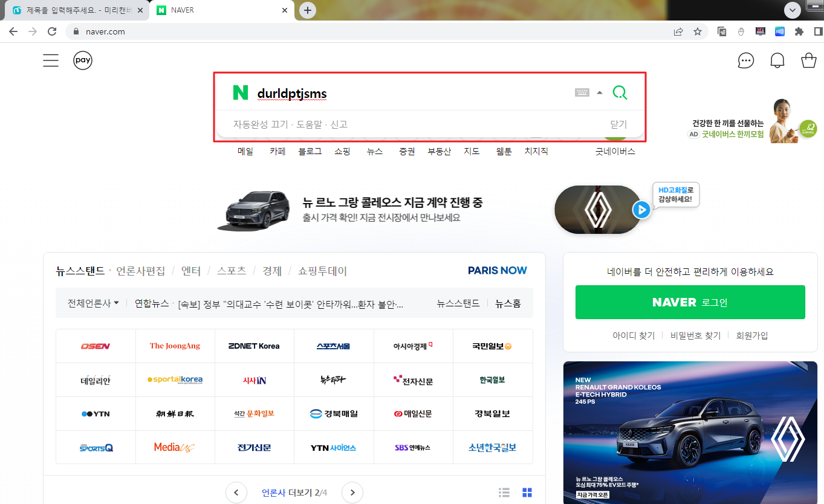Open the PARIS NOW banner link
Screen dimensions: 824x504
coord(498,271)
